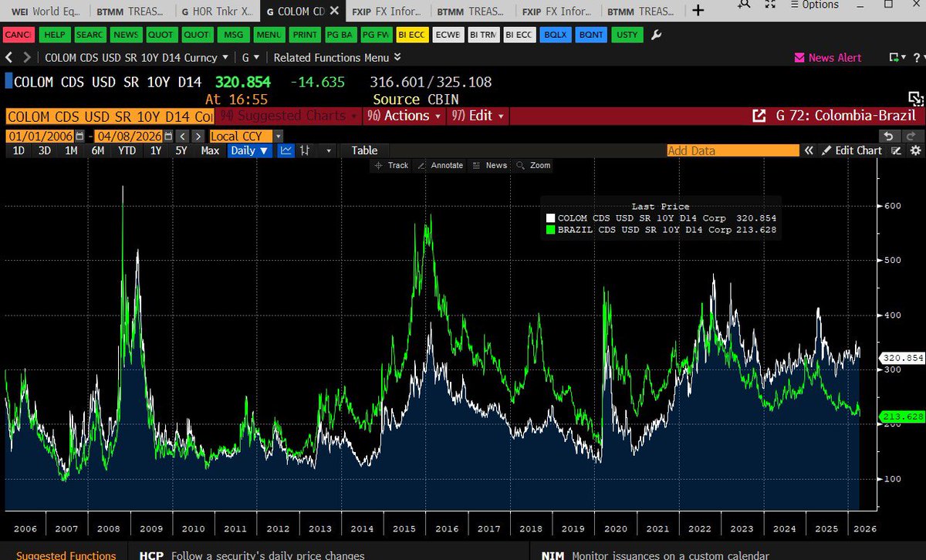Show News markers on chart

(489, 165)
